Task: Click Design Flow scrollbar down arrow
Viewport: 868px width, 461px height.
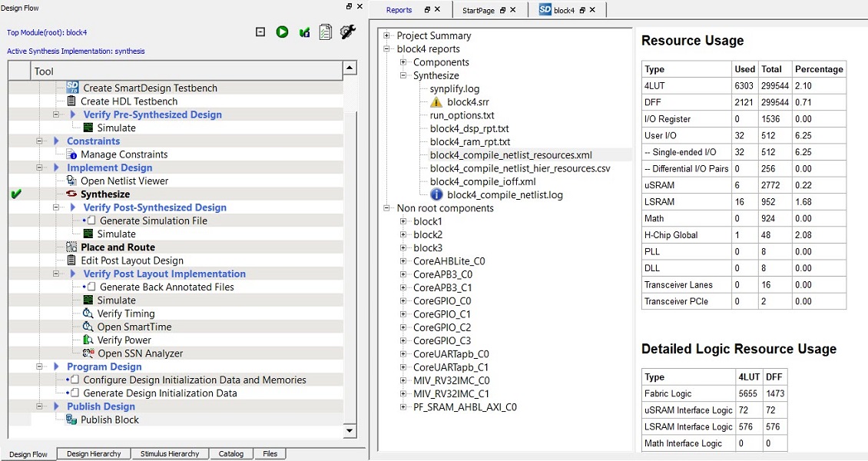Action: (x=350, y=431)
